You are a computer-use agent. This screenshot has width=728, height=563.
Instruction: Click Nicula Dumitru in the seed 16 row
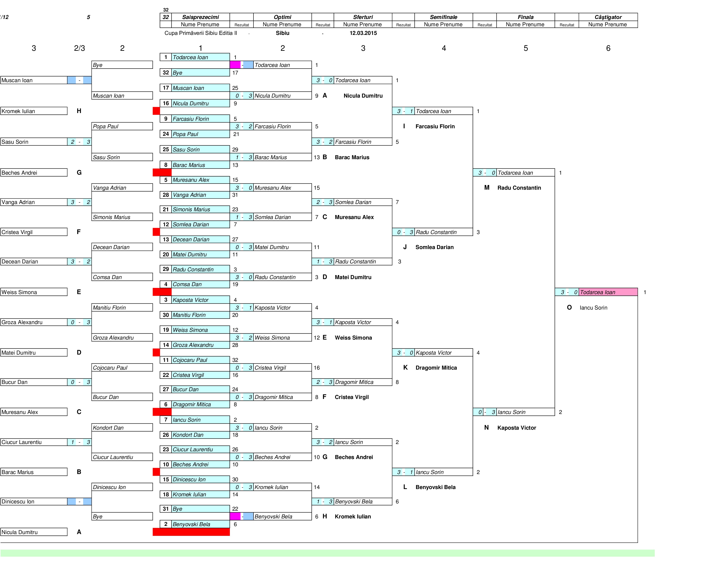200,103
